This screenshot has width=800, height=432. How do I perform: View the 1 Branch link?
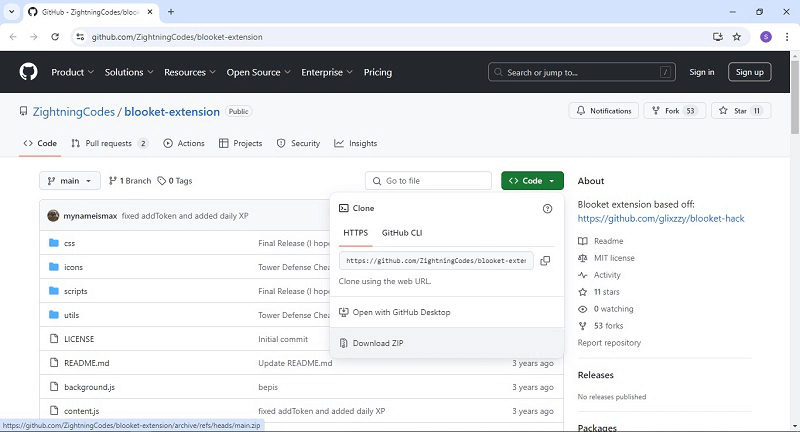[130, 181]
